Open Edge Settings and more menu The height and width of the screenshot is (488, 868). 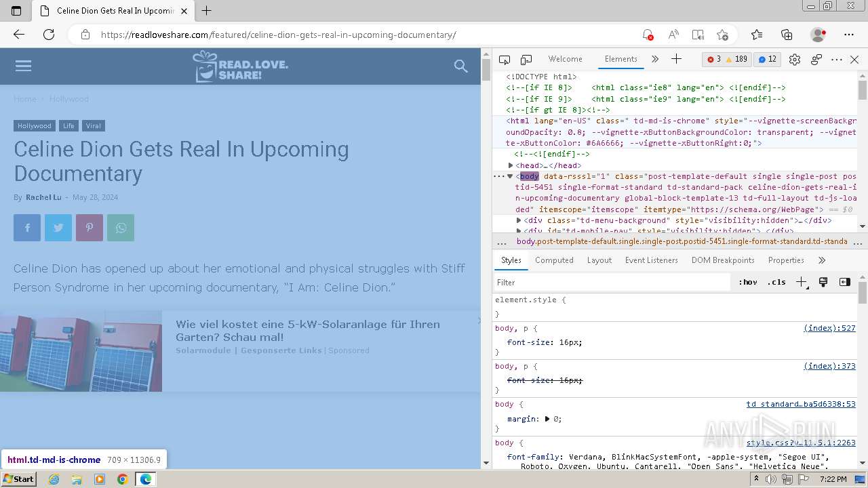pos(849,35)
